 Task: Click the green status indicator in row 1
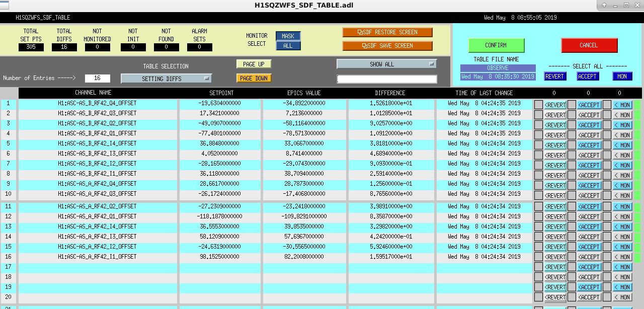(637, 105)
